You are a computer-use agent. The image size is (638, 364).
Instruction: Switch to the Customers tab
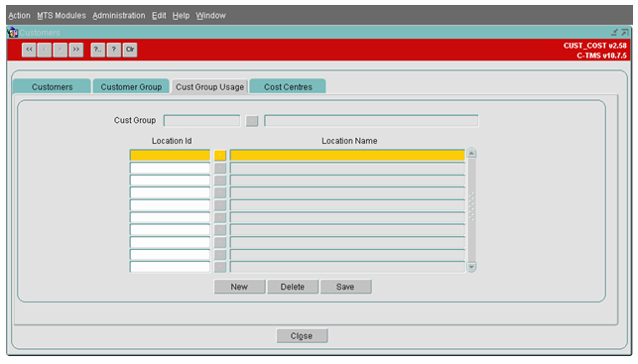click(52, 86)
